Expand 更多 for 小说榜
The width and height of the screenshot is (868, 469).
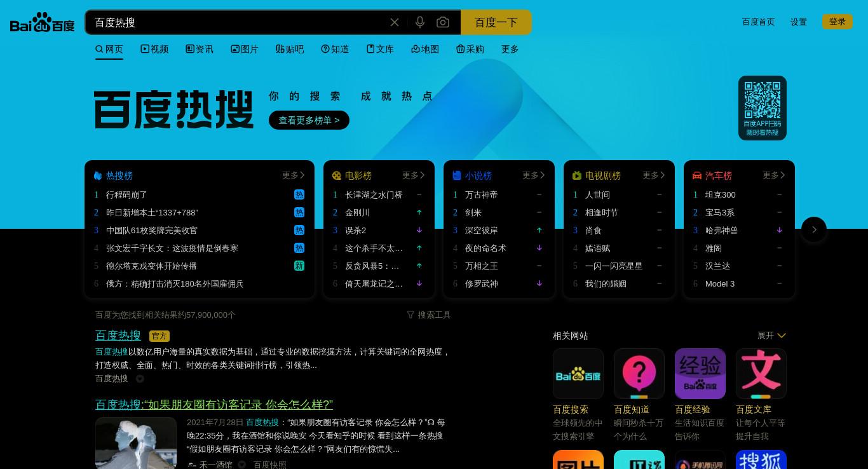pyautogui.click(x=534, y=175)
